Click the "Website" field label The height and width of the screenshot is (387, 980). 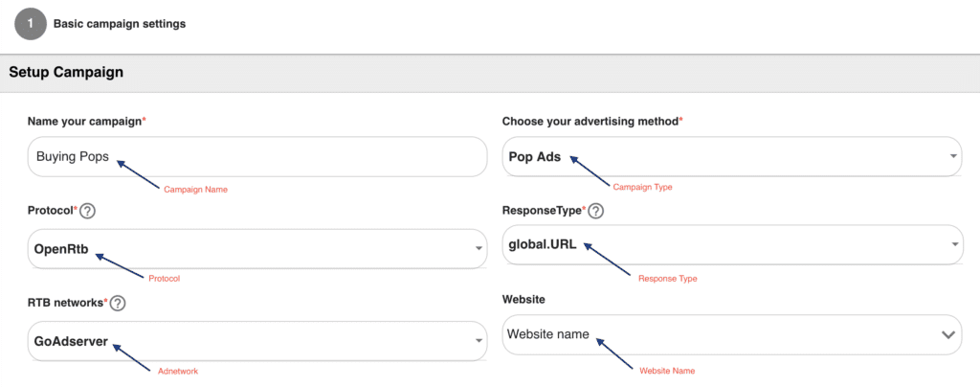[x=523, y=300]
